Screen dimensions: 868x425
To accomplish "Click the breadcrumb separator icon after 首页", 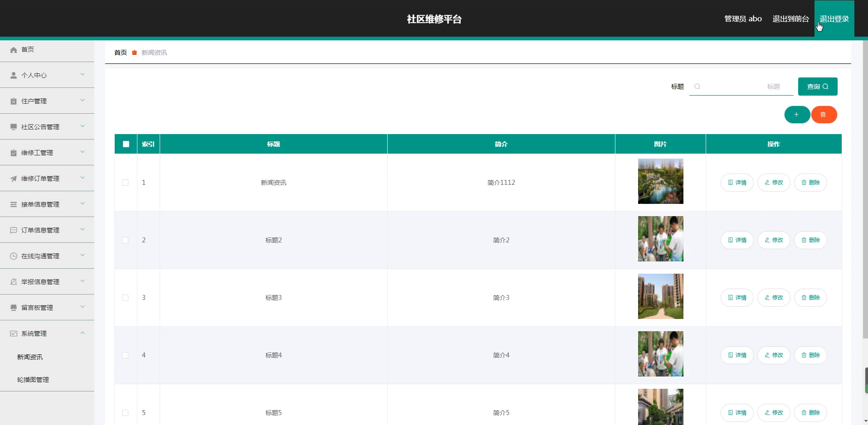I will (134, 53).
